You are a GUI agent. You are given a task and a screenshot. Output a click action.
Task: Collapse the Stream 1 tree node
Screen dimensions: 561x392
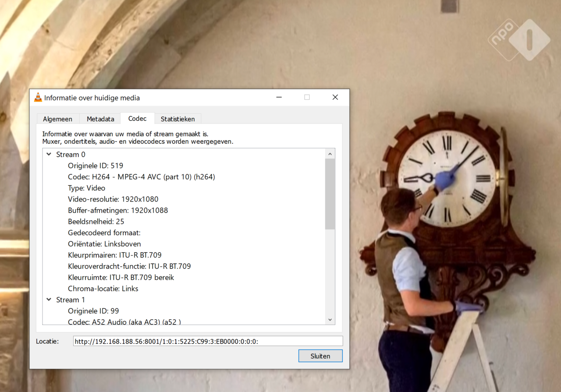pyautogui.click(x=49, y=300)
